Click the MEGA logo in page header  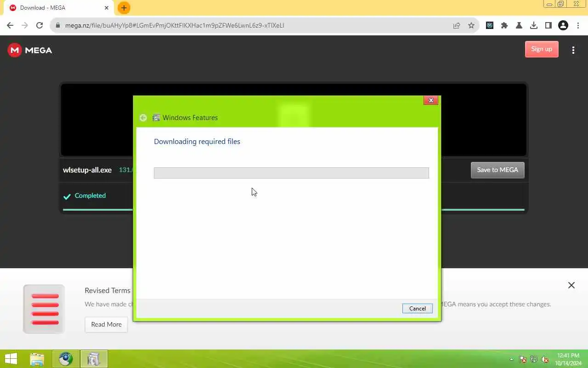(x=30, y=50)
